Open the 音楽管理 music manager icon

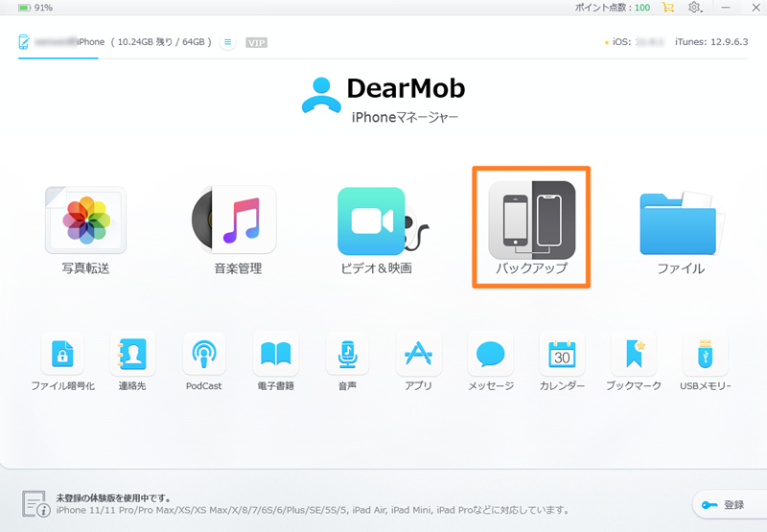click(235, 220)
